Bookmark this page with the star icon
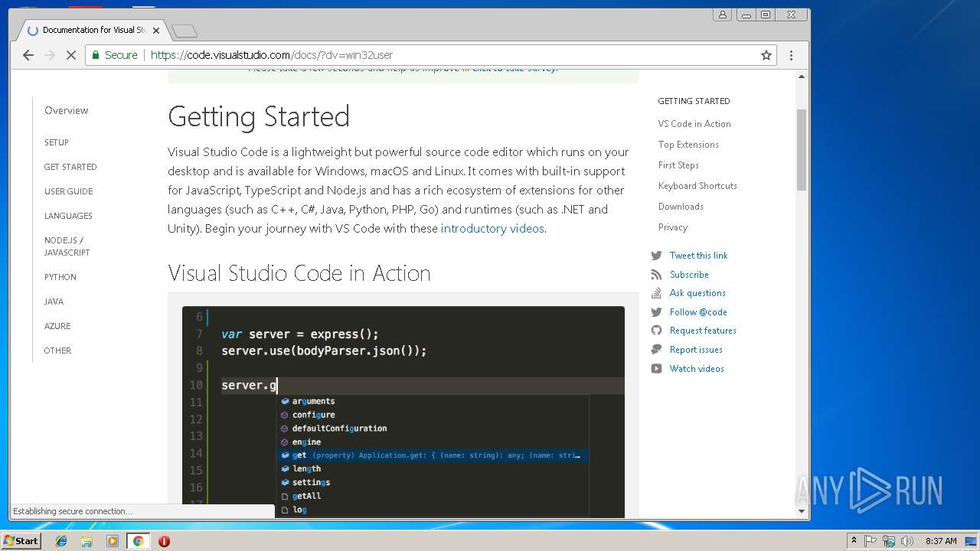Image resolution: width=980 pixels, height=551 pixels. (766, 55)
